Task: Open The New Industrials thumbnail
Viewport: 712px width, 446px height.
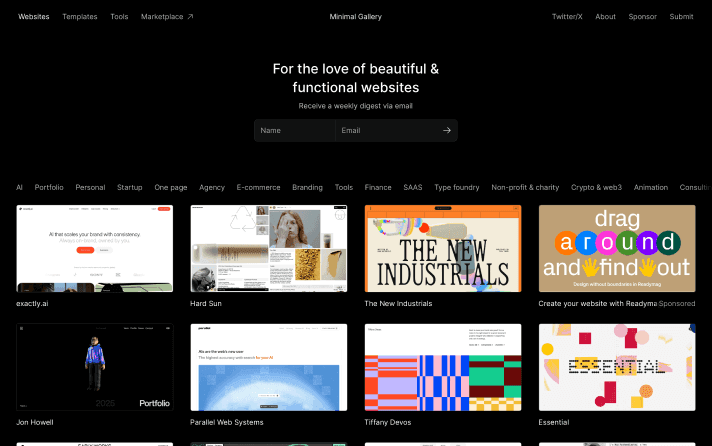Action: [443, 248]
